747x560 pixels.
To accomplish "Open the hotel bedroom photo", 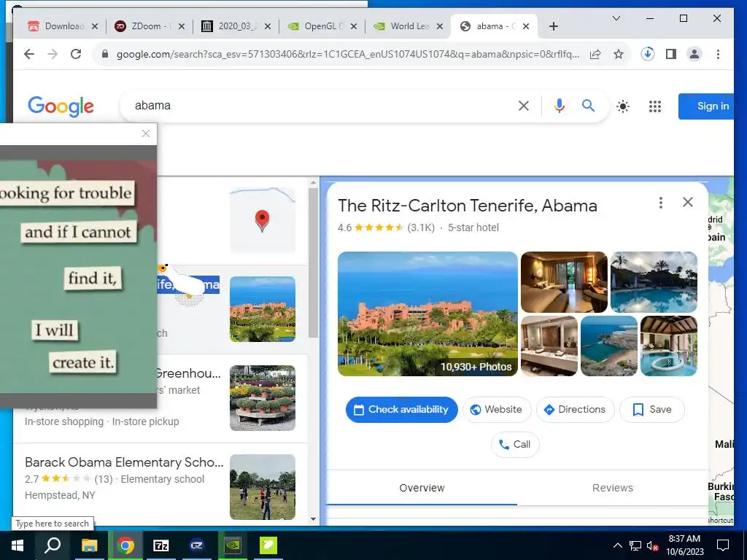I will click(564, 282).
